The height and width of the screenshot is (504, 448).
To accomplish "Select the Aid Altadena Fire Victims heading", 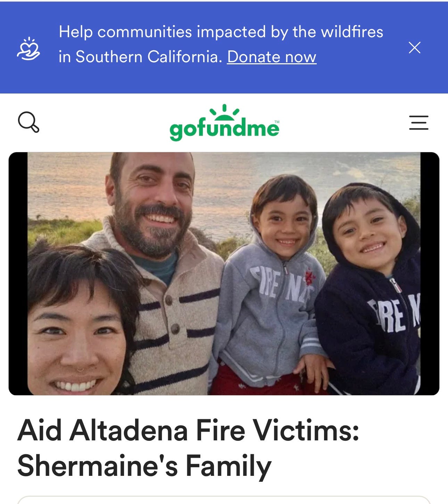I will tap(188, 430).
